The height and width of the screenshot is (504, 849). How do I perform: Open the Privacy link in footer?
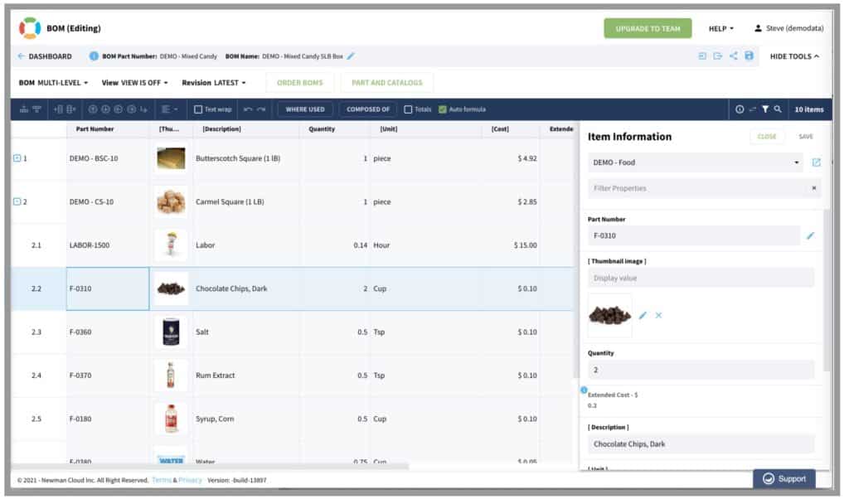tap(190, 480)
